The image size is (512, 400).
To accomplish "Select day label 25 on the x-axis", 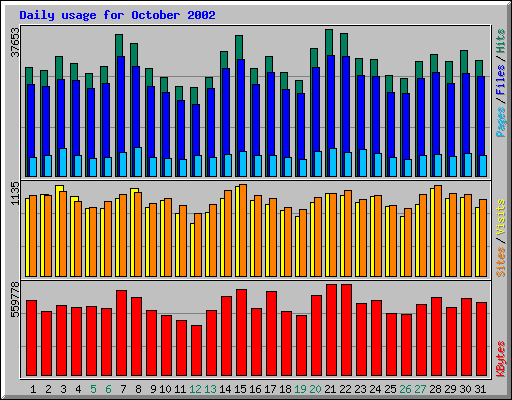I will pos(390,389).
